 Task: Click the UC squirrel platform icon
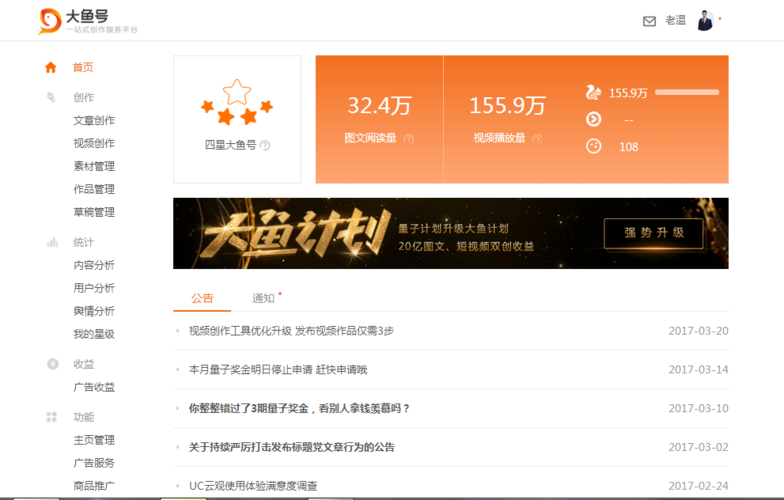pos(593,92)
